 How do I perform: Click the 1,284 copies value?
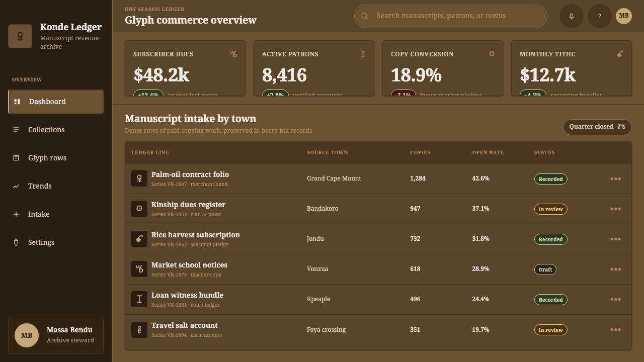pos(418,178)
